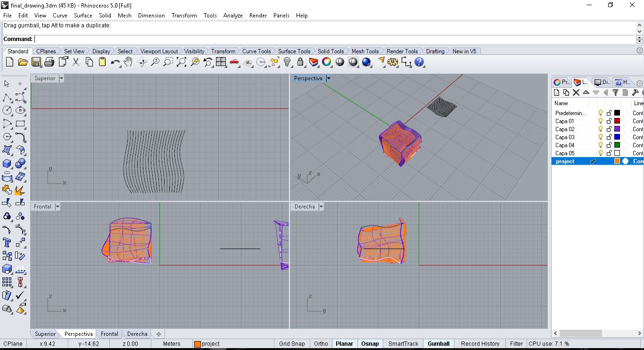
Task: Click the lock objects padlock icon
Action: click(300, 62)
